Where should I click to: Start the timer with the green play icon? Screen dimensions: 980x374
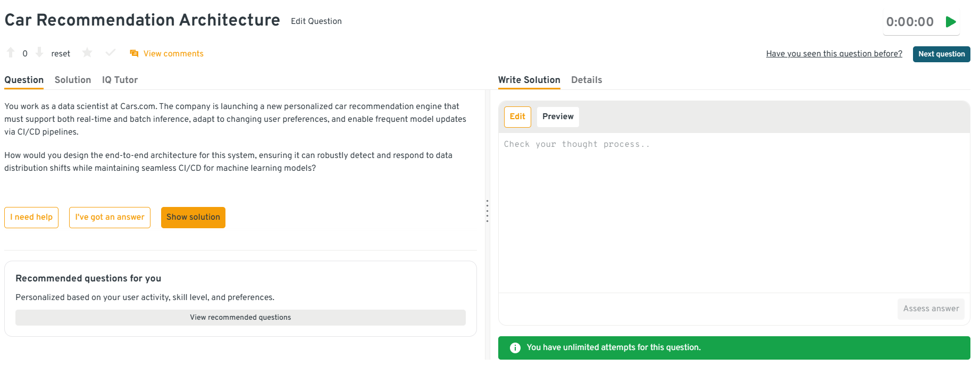tap(951, 22)
